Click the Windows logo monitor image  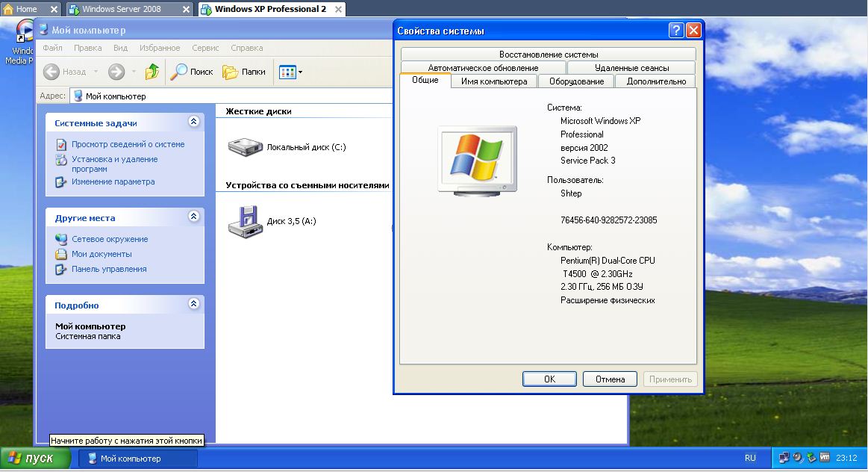pos(477,161)
